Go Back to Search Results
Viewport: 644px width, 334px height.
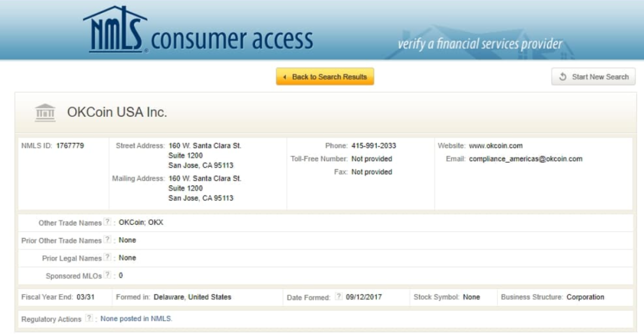pyautogui.click(x=325, y=77)
